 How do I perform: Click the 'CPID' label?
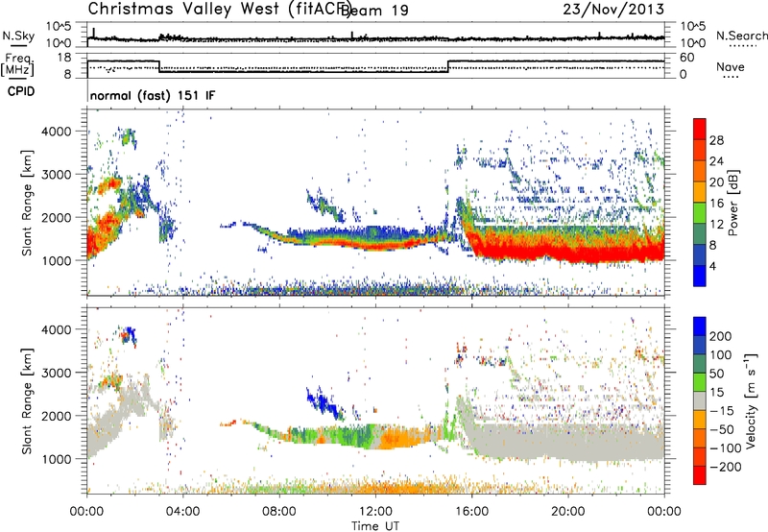click(21, 91)
